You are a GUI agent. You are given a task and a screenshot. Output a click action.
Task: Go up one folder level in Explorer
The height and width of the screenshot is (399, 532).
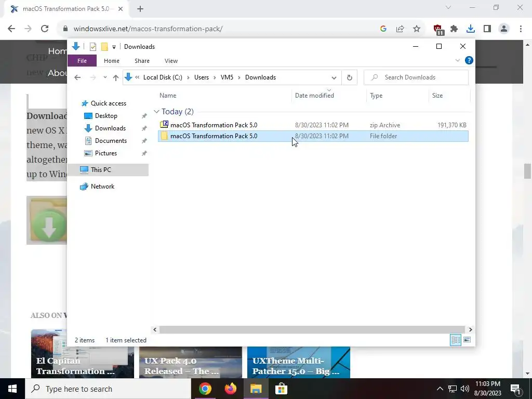point(116,78)
